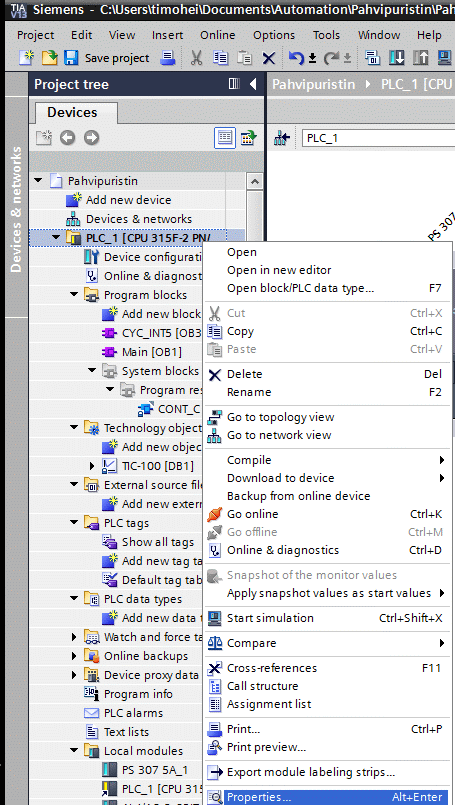Click the Project tree scrollbar up arrow
Image resolution: width=455 pixels, height=805 pixels.
[255, 181]
